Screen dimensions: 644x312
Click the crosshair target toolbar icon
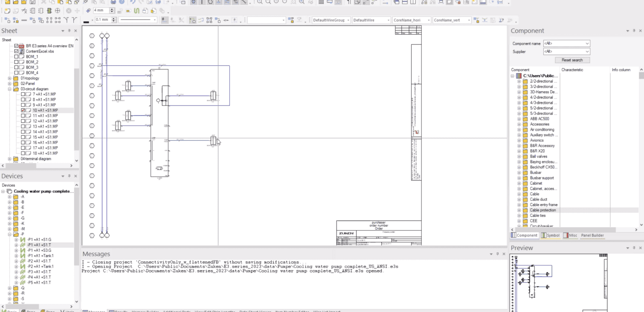58,11
